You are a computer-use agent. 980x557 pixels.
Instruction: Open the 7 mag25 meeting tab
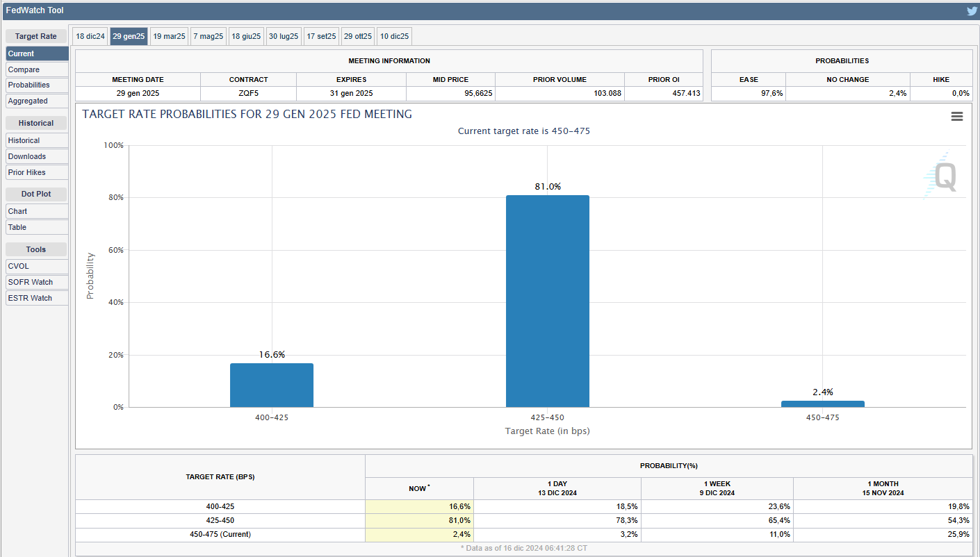point(209,36)
